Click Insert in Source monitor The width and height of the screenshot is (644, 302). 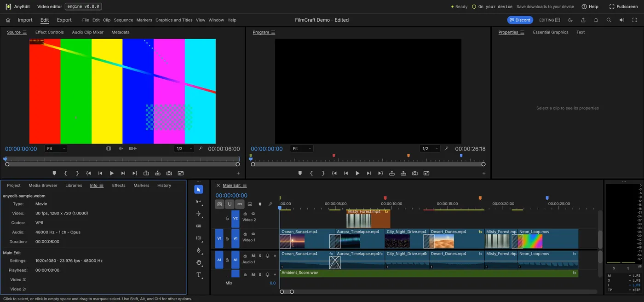click(146, 173)
